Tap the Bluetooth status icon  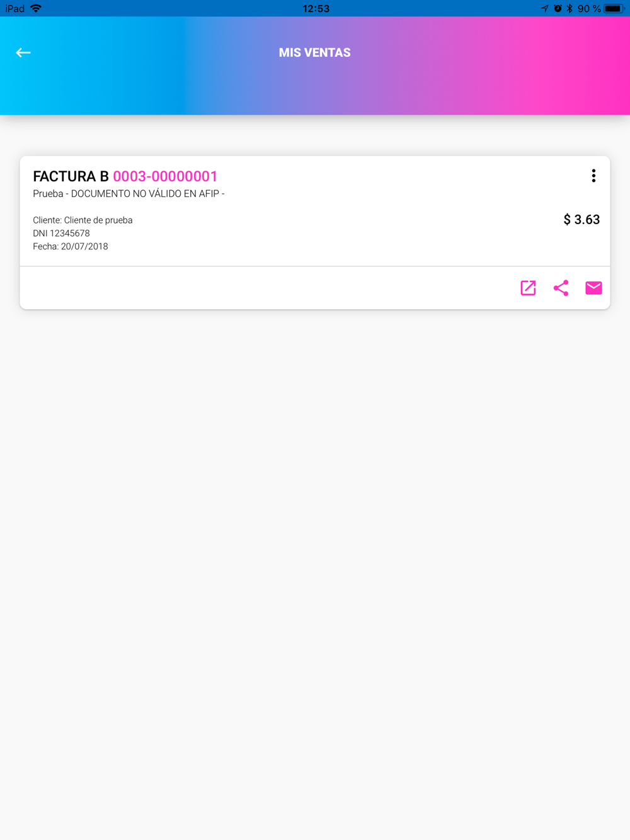(570, 9)
